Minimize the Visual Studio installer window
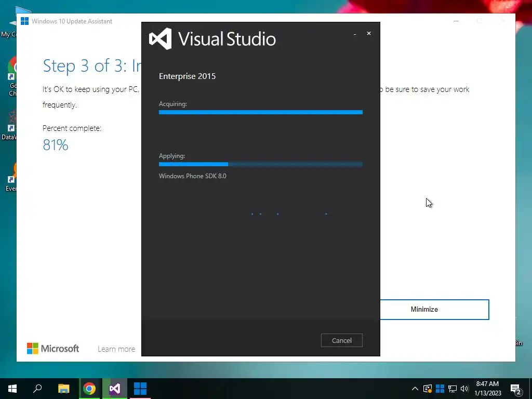The height and width of the screenshot is (399, 532). pyautogui.click(x=355, y=34)
